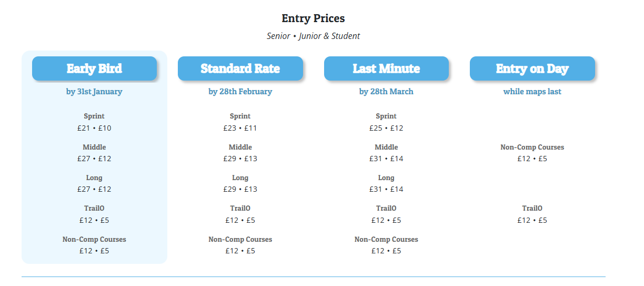The height and width of the screenshot is (286, 644).
Task: Click the 'while maps last' text
Action: 532,92
